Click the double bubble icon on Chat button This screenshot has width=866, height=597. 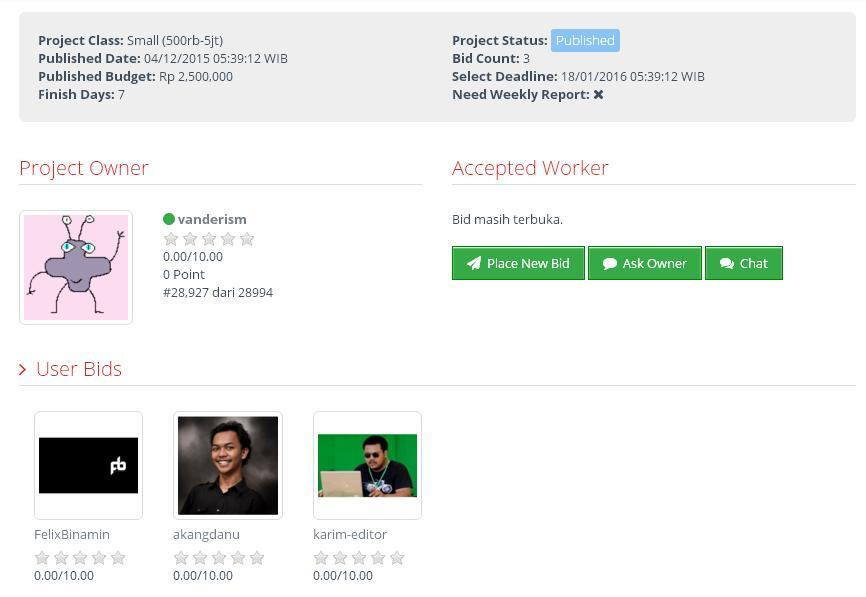pyautogui.click(x=727, y=264)
